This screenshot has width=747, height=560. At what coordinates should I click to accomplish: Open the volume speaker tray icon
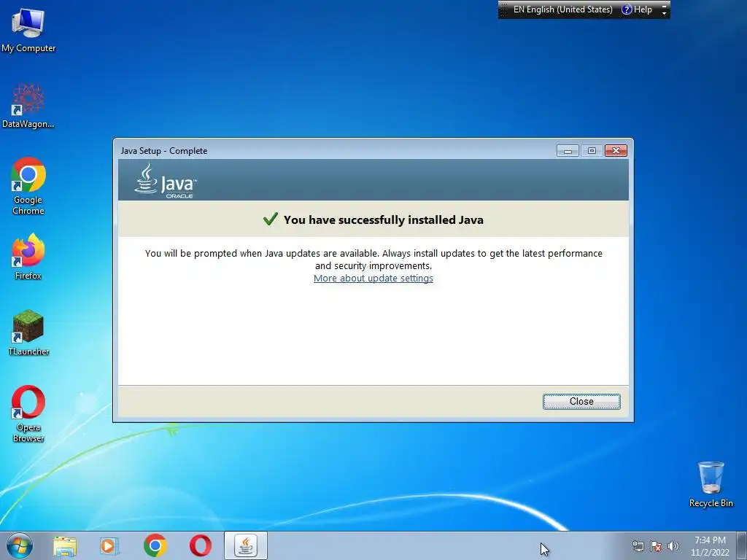click(673, 546)
